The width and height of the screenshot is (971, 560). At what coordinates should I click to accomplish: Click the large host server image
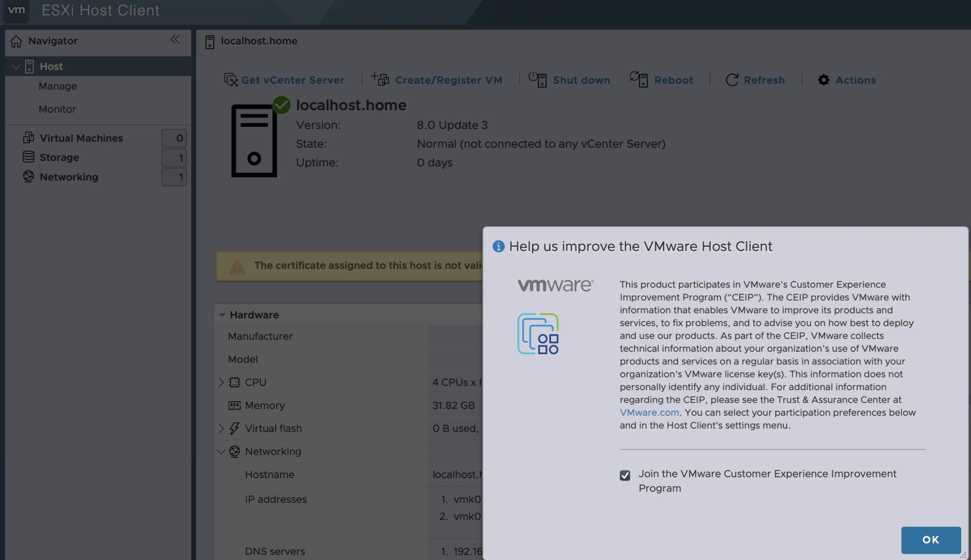pos(254,140)
